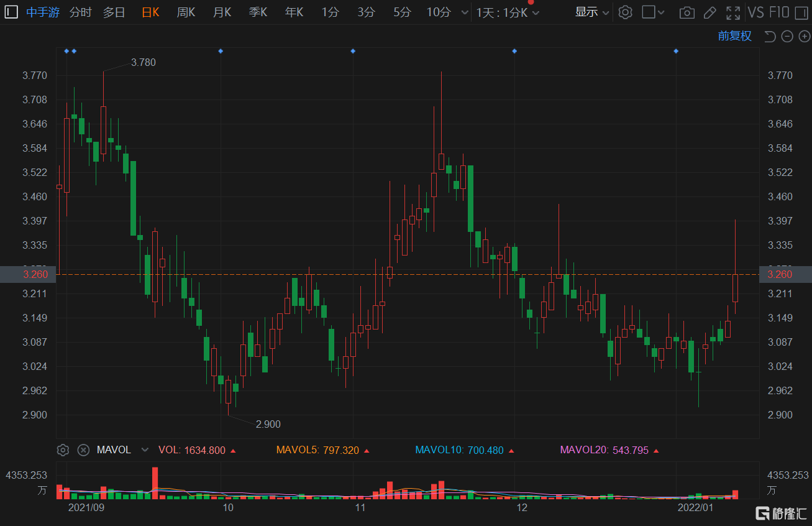Expand the 显示 dropdown menu
Image resolution: width=812 pixels, height=526 pixels.
tap(591, 12)
